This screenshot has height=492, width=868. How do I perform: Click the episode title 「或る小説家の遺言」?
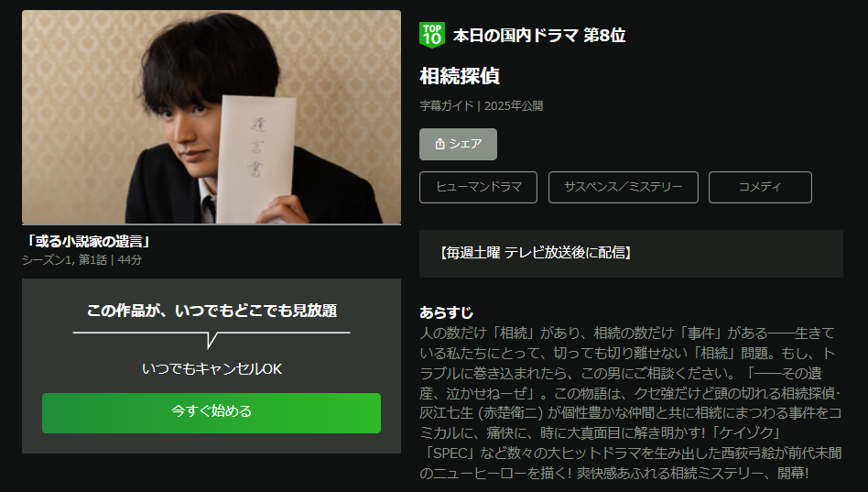(88, 242)
